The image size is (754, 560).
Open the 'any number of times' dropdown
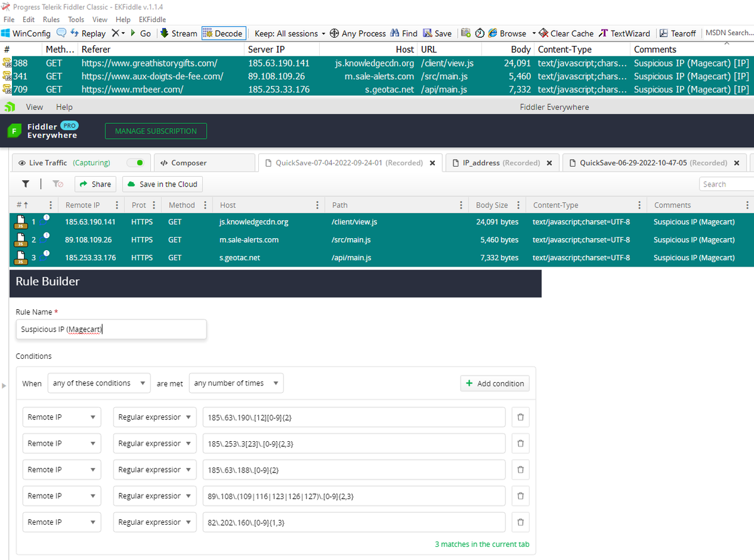point(236,383)
